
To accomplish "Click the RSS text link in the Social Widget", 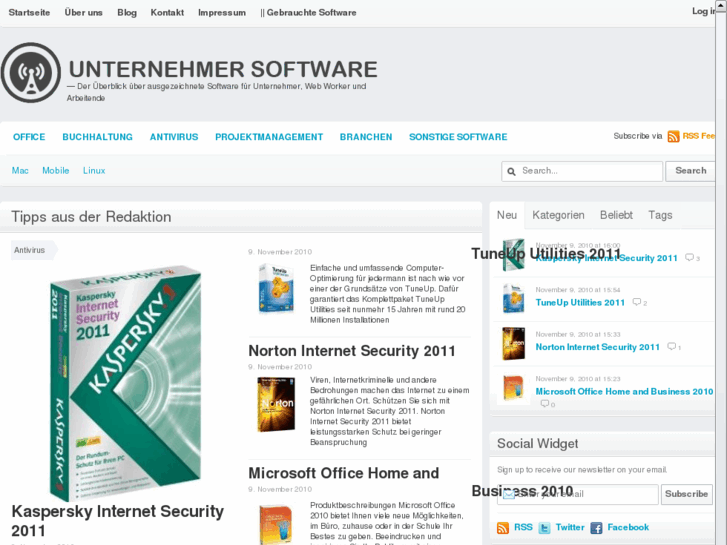I will (523, 527).
